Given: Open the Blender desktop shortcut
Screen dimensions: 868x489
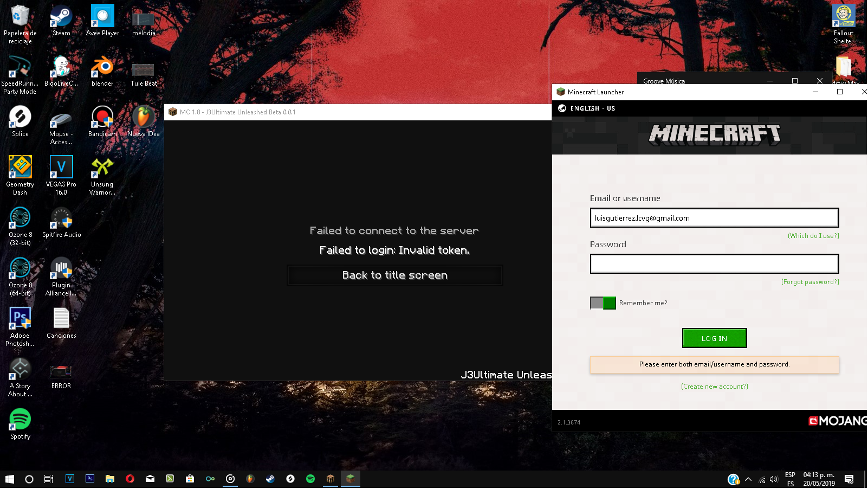Looking at the screenshot, I should (x=102, y=71).
